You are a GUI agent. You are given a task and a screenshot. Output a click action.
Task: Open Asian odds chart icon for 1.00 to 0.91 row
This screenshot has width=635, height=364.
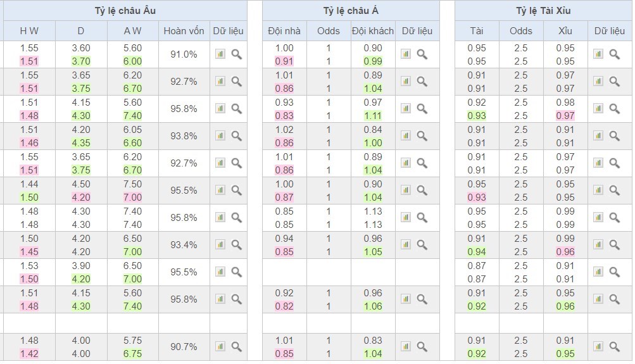pos(405,54)
